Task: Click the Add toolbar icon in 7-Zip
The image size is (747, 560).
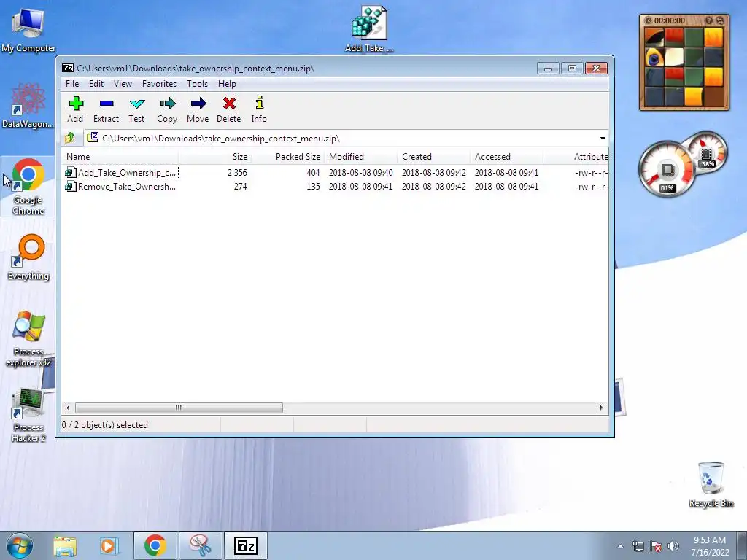Action: click(75, 109)
